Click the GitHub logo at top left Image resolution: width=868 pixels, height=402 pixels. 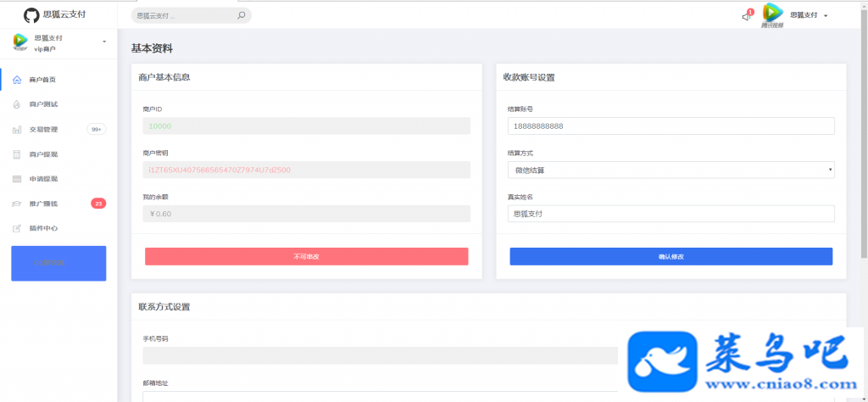(x=31, y=15)
